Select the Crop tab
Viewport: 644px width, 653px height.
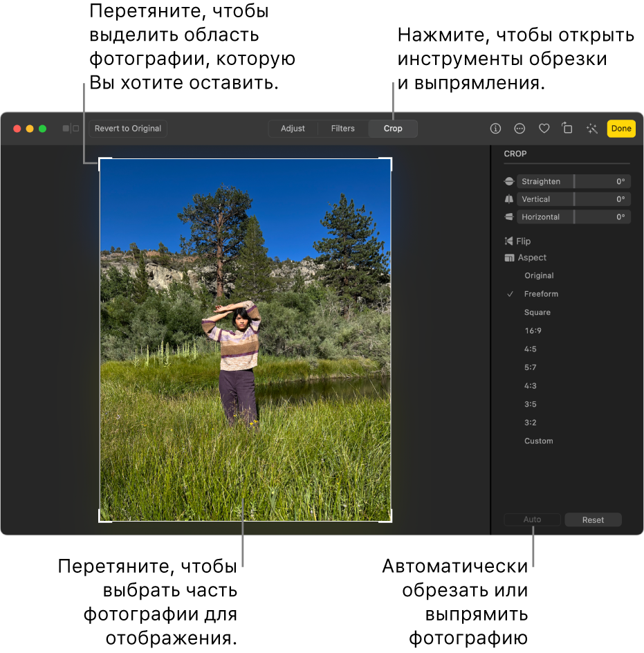click(393, 129)
